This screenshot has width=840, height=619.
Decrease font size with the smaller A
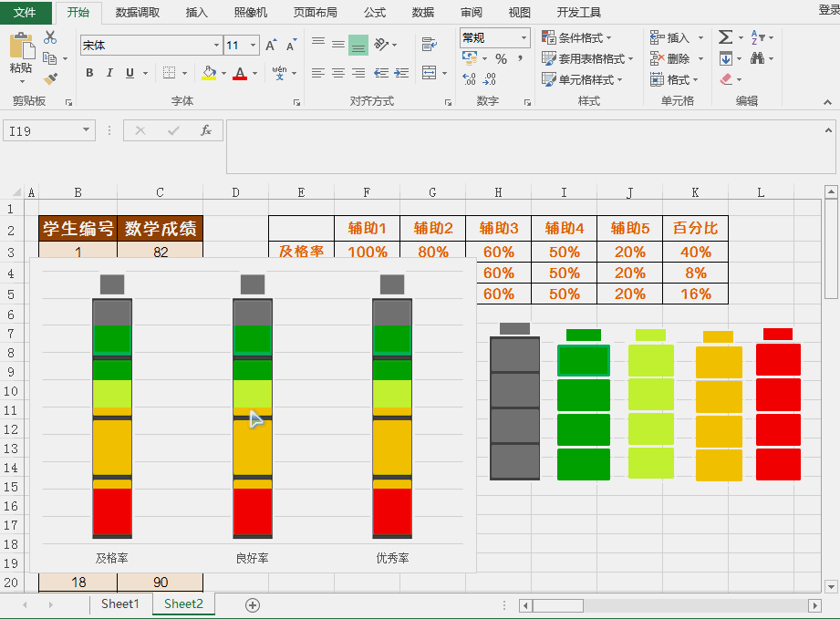click(x=291, y=45)
